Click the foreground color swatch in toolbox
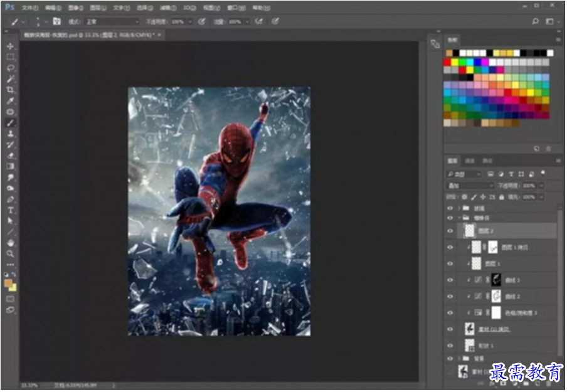 [x=8, y=283]
